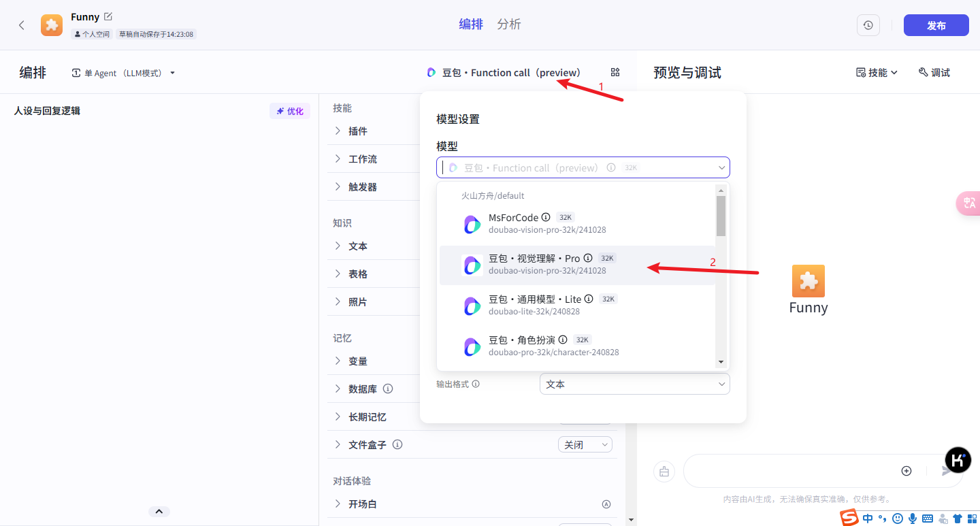
Task: Open the 模型 selection combo box
Action: point(583,167)
